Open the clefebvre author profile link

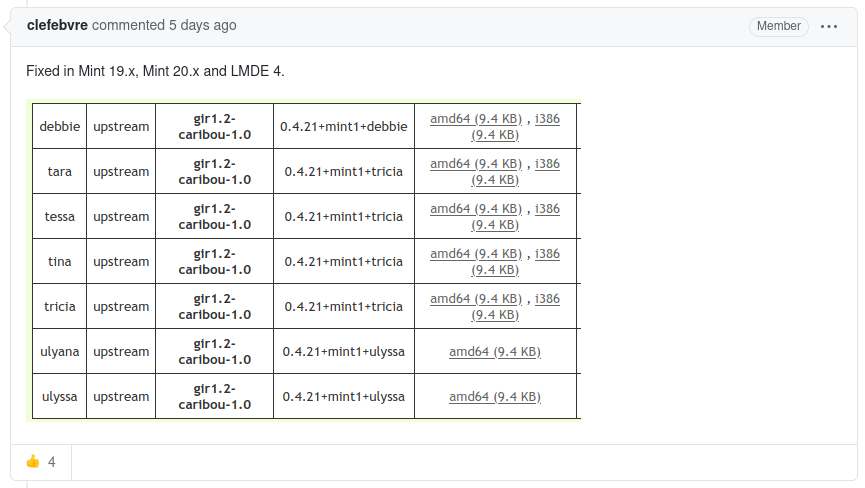point(57,25)
